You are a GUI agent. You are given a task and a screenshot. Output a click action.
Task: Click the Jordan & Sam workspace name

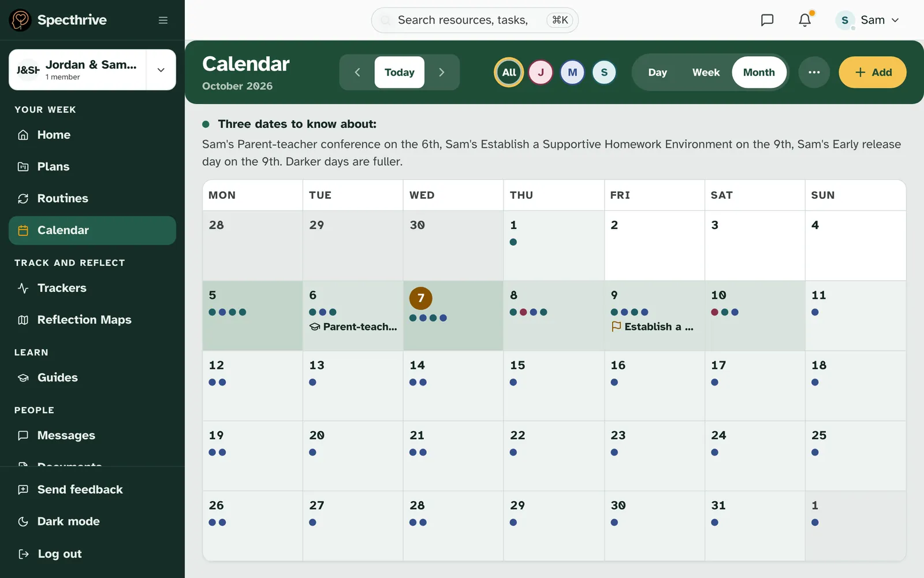91,65
